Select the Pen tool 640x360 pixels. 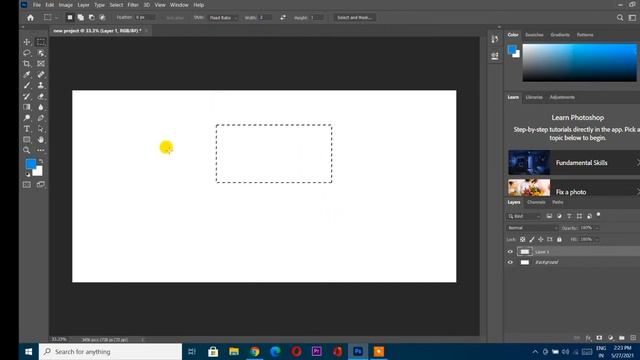(x=41, y=118)
